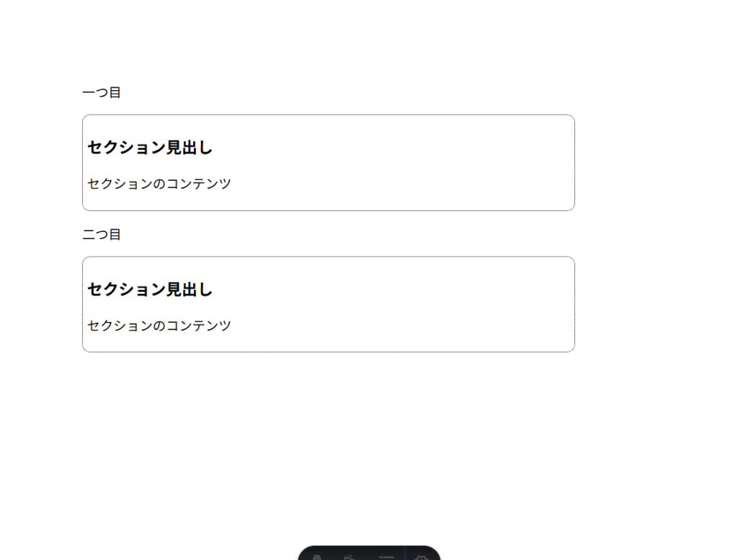Open the Astro menu in dev toolbar

point(315,556)
